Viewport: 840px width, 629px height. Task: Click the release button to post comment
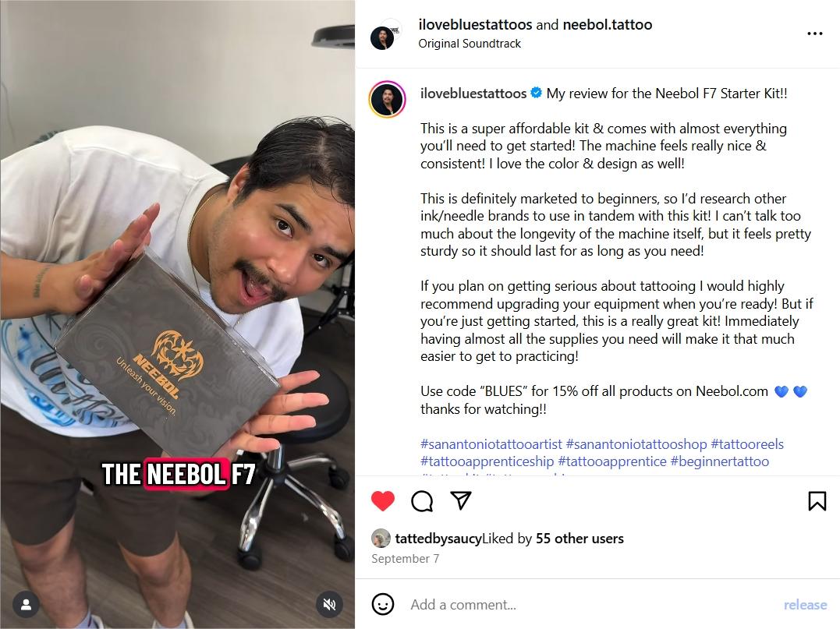pyautogui.click(x=805, y=604)
